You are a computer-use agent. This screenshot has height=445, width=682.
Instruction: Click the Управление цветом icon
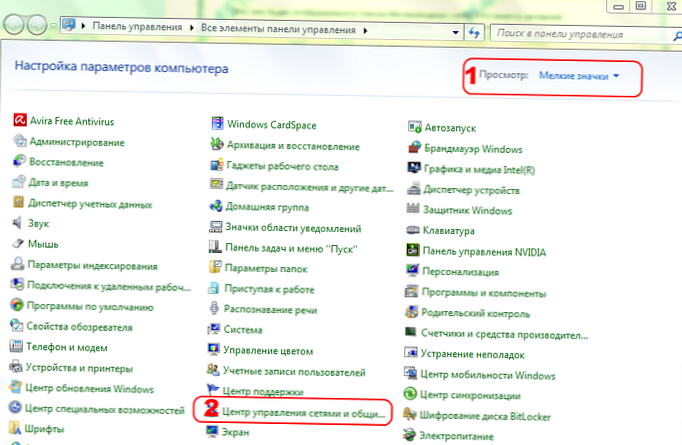pos(214,349)
